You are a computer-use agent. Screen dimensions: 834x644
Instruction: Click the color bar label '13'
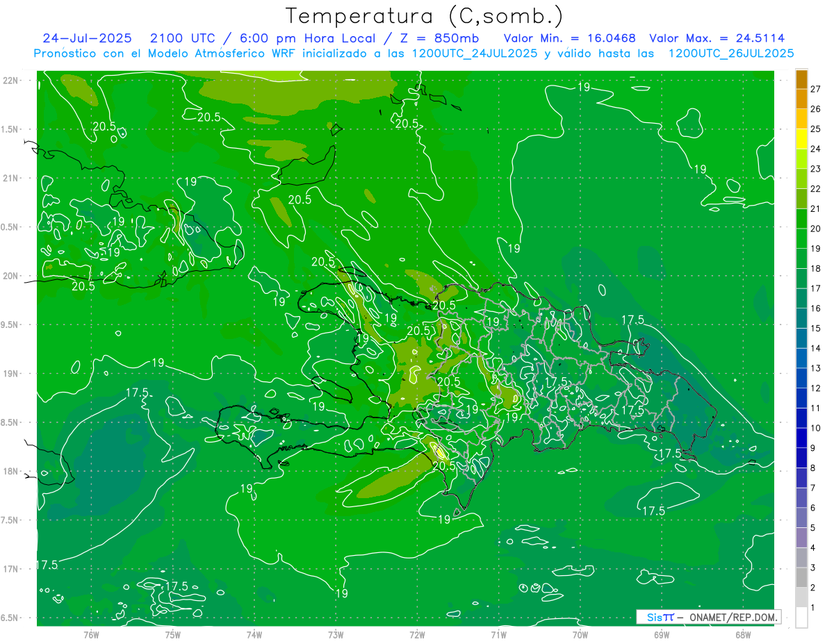(x=816, y=368)
